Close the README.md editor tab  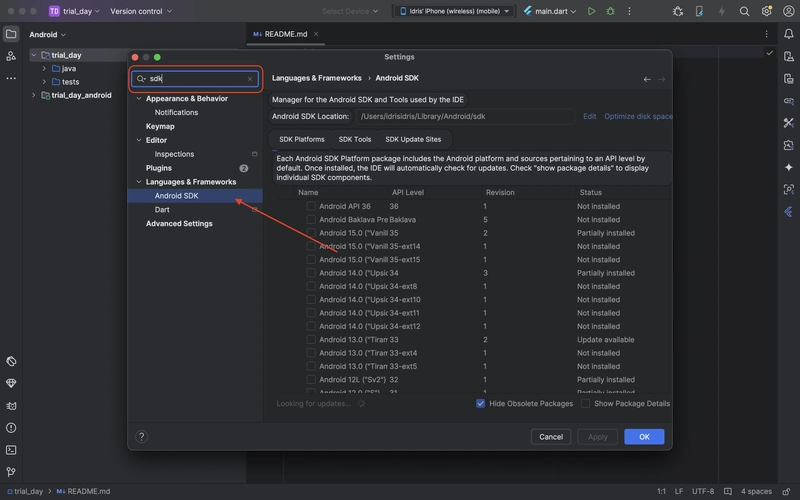coord(316,34)
